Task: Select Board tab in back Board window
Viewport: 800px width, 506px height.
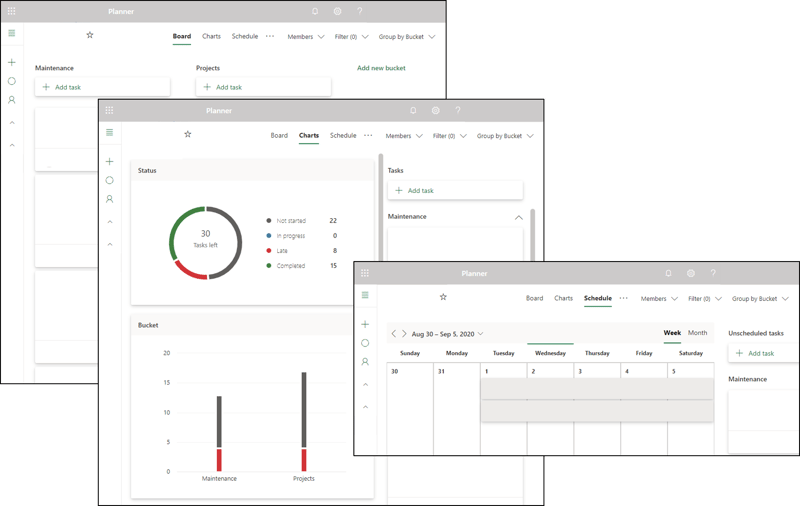Action: tap(182, 36)
